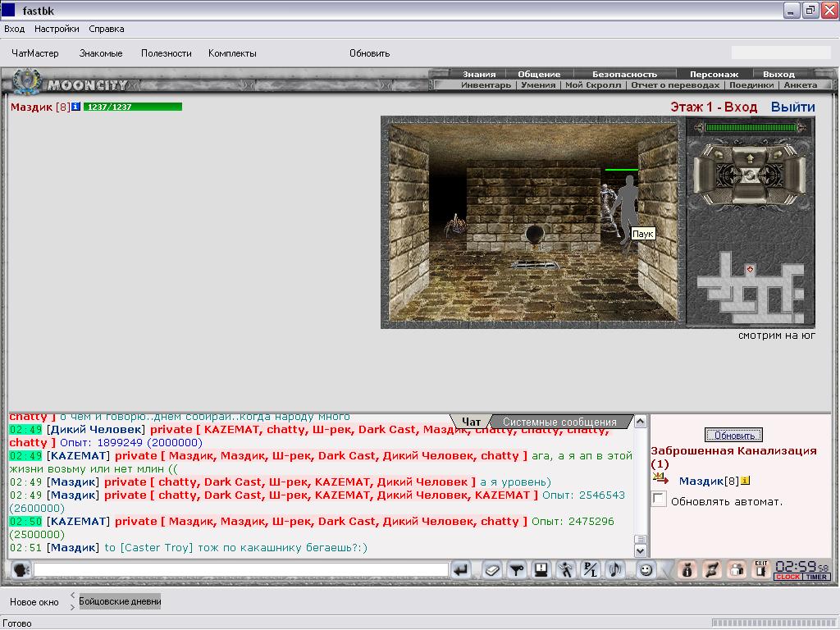
Task: Click the private message arrow icon before Маздик[8]
Action: [660, 478]
